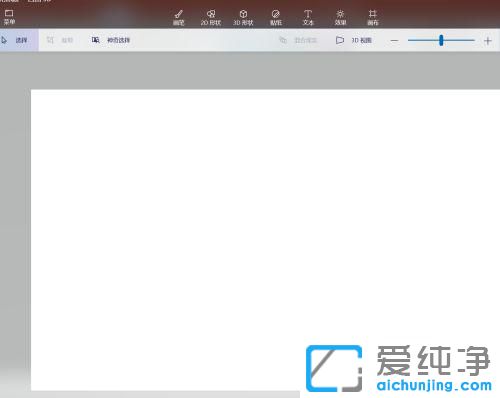Open the 效果 Effects panel

tap(340, 18)
